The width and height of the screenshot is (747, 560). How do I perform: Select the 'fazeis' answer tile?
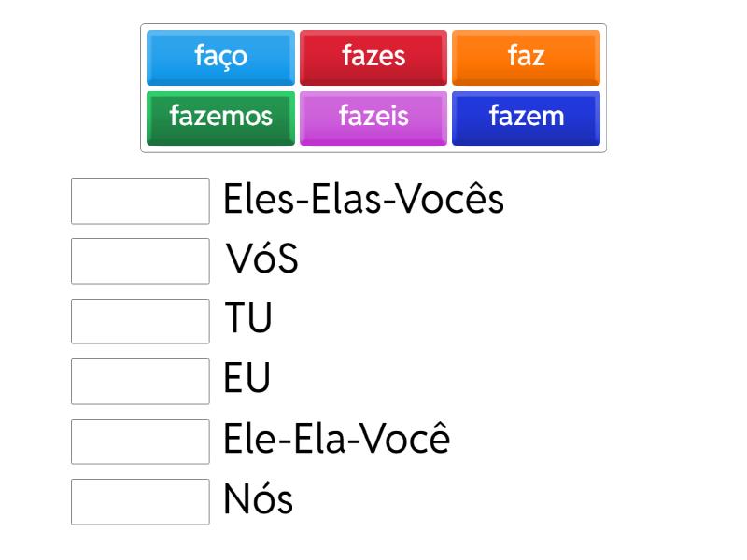point(373,117)
